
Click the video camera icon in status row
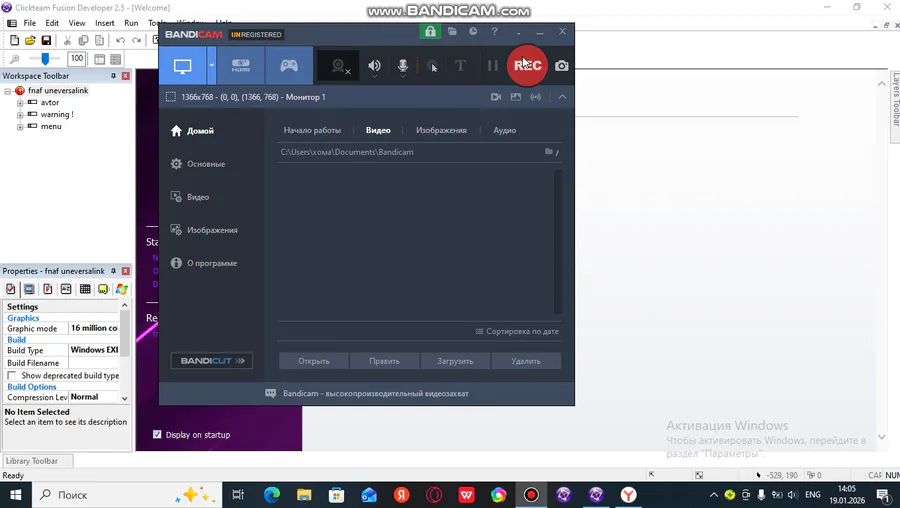pos(496,97)
